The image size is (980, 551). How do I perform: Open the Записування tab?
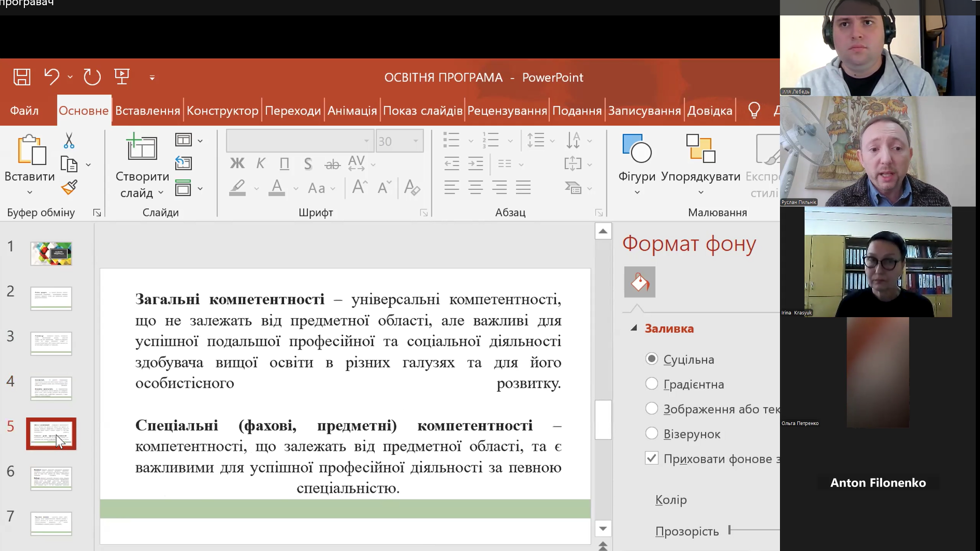click(644, 111)
